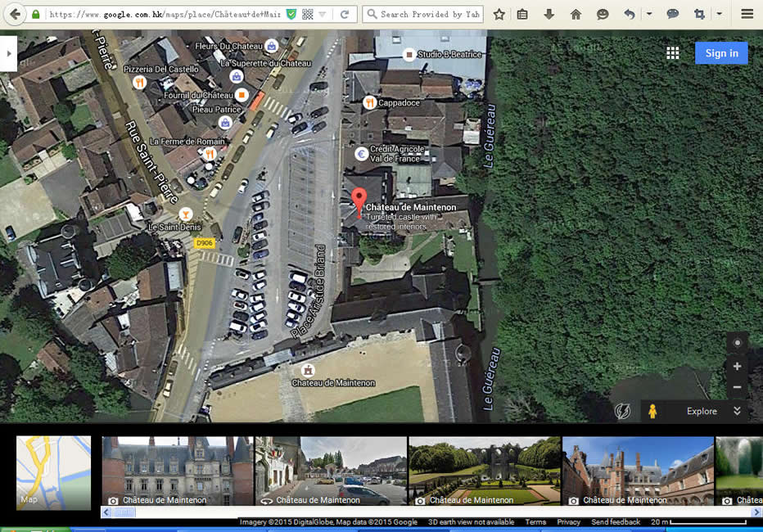
Task: Go back with the browser back arrow
Action: coord(15,14)
